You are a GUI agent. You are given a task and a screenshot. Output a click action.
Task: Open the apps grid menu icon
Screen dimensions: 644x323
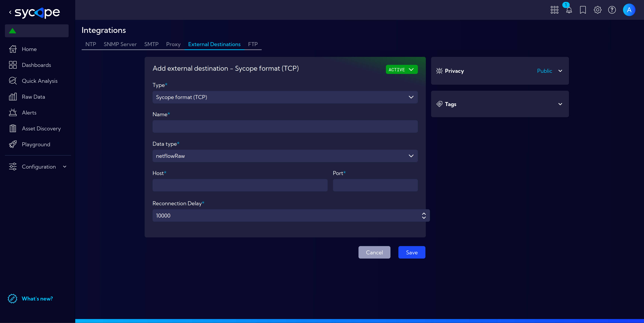[554, 10]
